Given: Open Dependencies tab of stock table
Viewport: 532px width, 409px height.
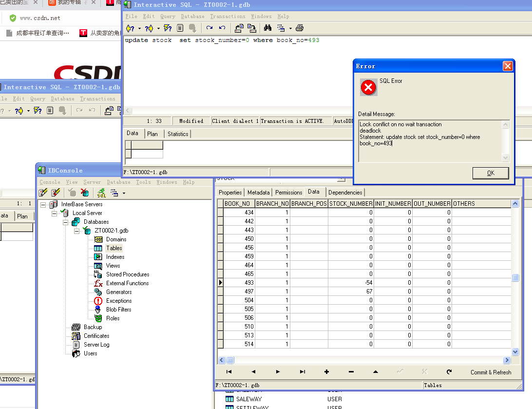Looking at the screenshot, I should [345, 193].
